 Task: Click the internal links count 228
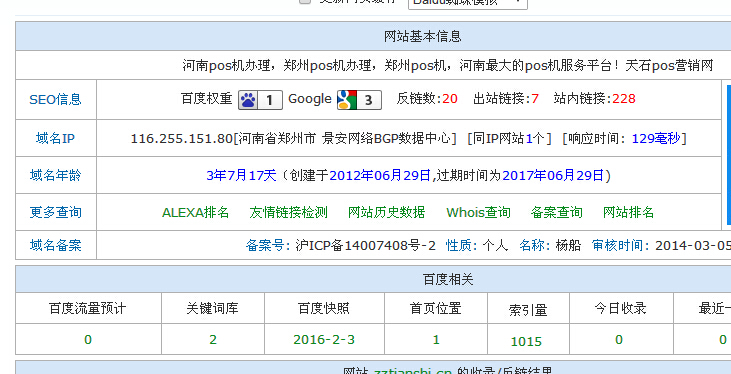[624, 99]
